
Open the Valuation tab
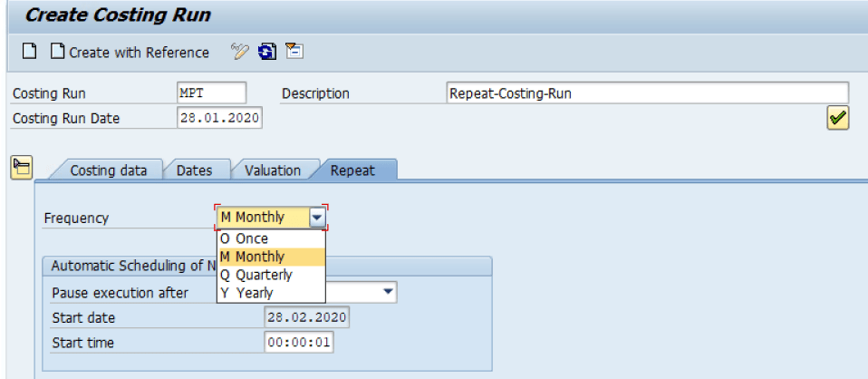(x=272, y=170)
